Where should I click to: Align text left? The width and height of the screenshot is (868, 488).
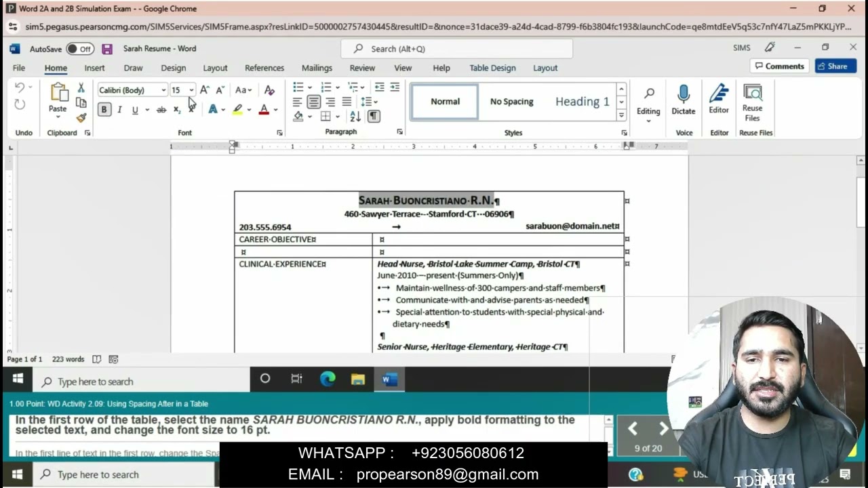(297, 102)
